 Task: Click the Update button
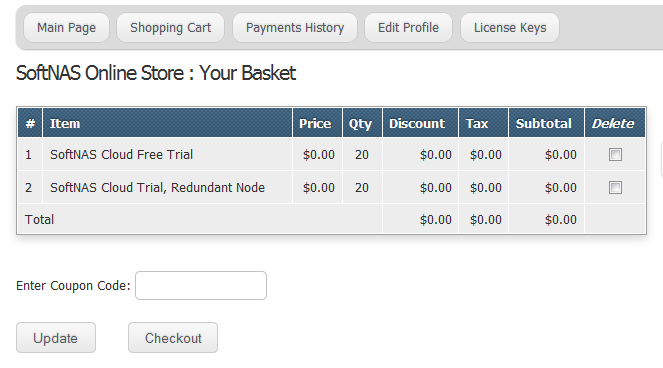(56, 338)
